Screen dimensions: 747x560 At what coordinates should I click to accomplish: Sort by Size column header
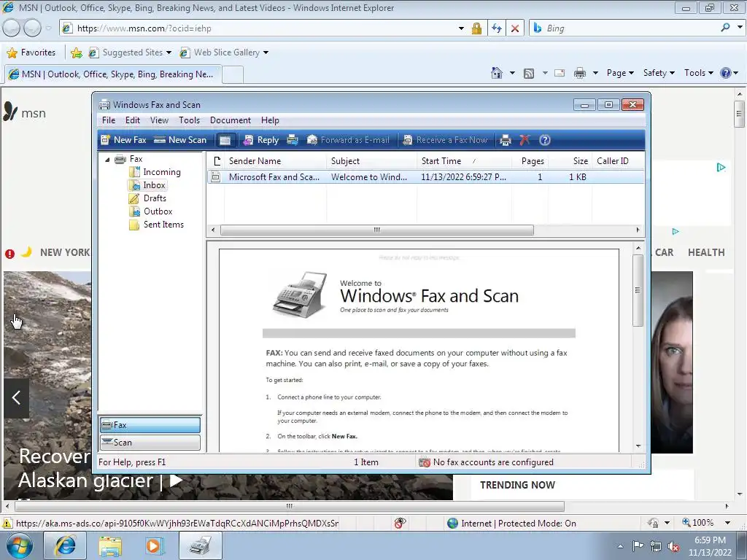point(570,161)
